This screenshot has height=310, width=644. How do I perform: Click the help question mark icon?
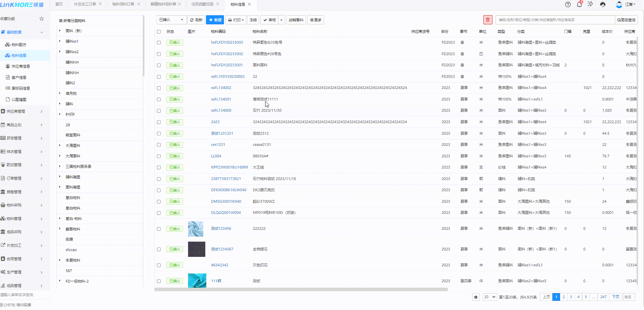(568, 4)
